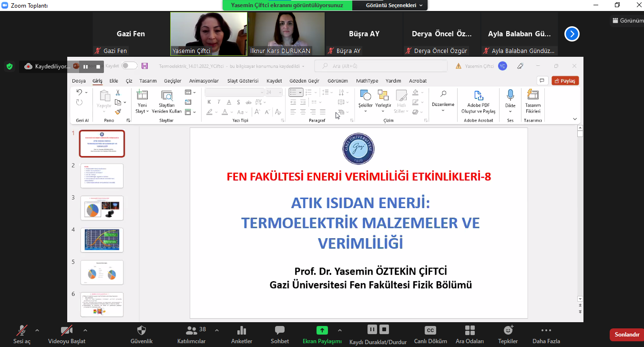Stop recording in the Zoom bottom toolbar

[x=385, y=329]
